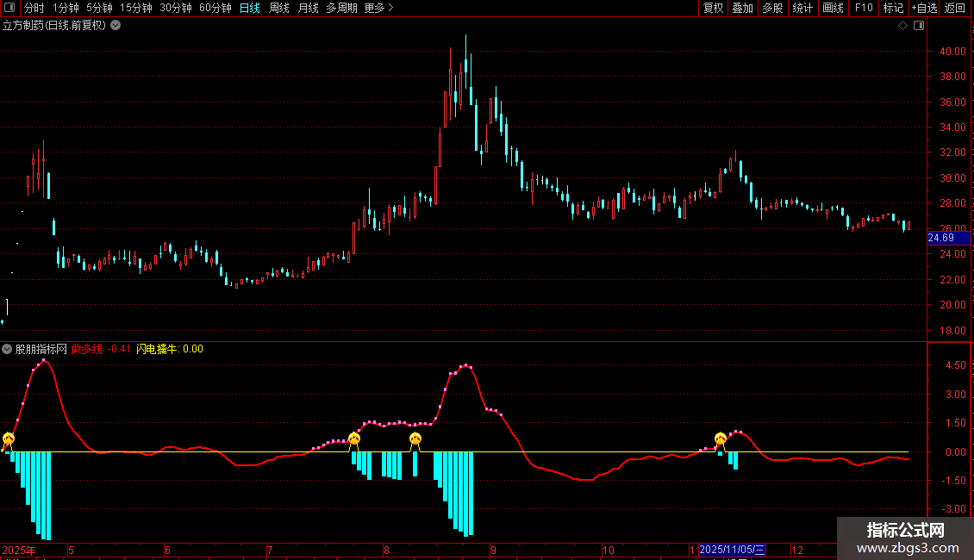Click month 6 on the time axis
The height and width of the screenshot is (560, 974).
tap(168, 550)
